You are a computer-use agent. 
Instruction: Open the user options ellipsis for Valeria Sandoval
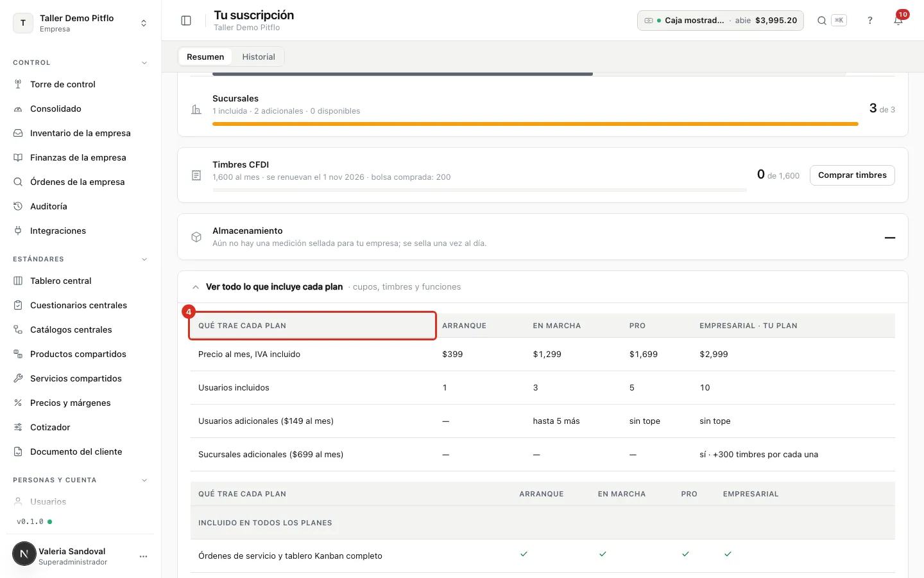(x=143, y=556)
